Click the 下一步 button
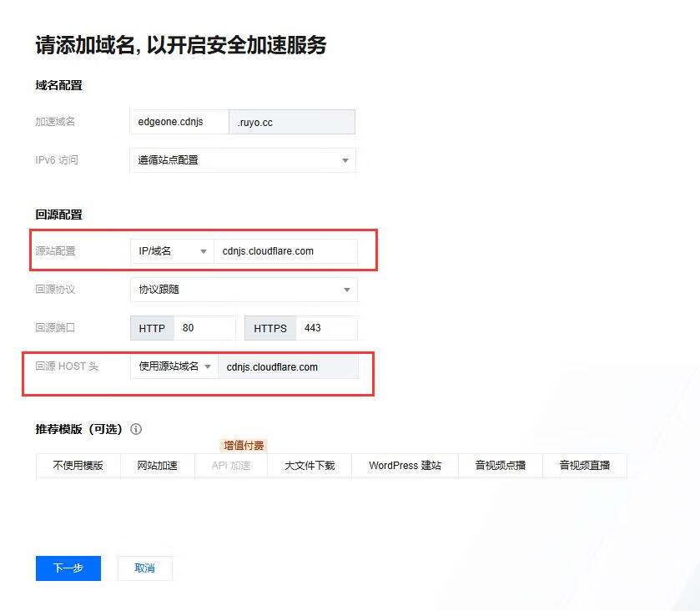The width and height of the screenshot is (700, 611). 68,568
